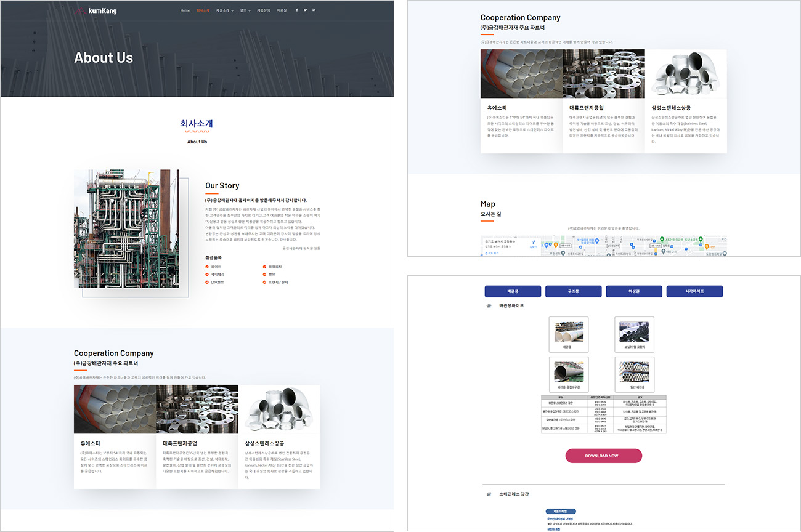The width and height of the screenshot is (801, 532).
Task: Click the 밸브 item in the 취급품목 list
Action: (272, 275)
